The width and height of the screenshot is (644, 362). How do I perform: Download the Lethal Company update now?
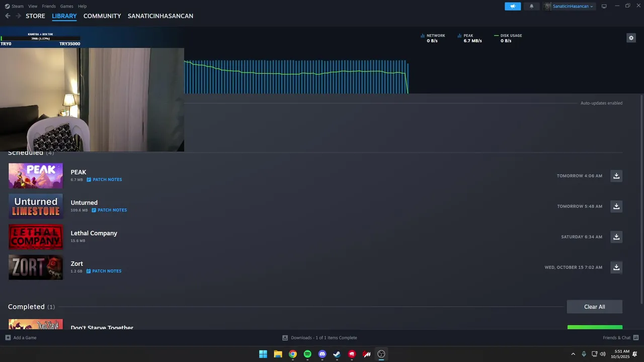[x=616, y=237]
